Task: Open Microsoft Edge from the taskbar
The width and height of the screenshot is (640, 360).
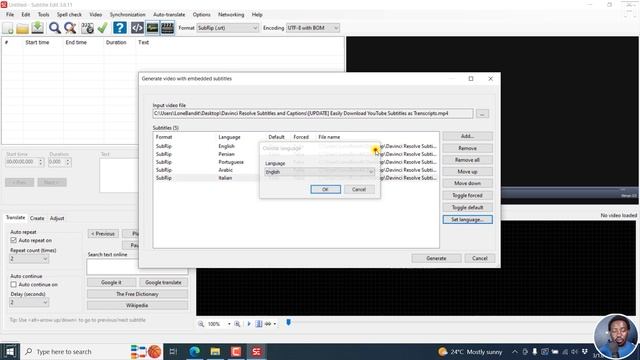Action: coord(194,351)
